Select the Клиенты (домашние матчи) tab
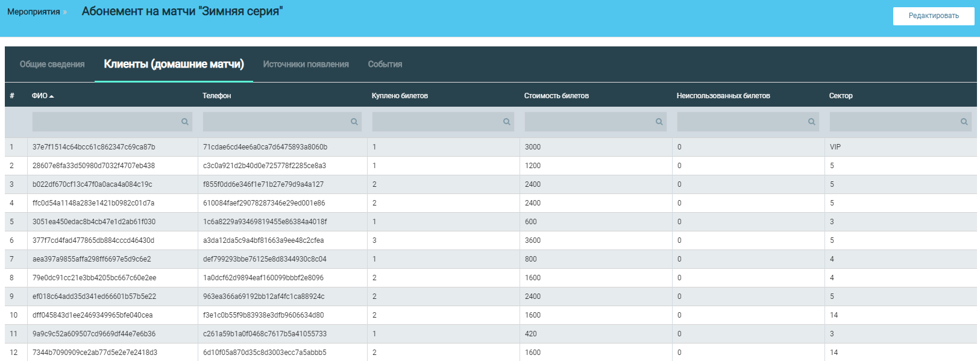 coord(174,64)
